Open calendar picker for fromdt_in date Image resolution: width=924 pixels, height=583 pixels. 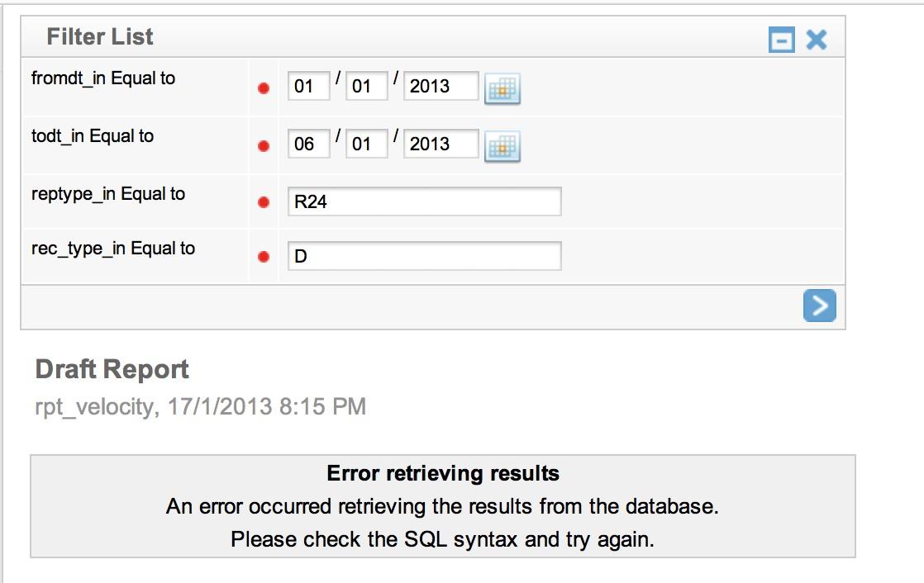click(502, 88)
